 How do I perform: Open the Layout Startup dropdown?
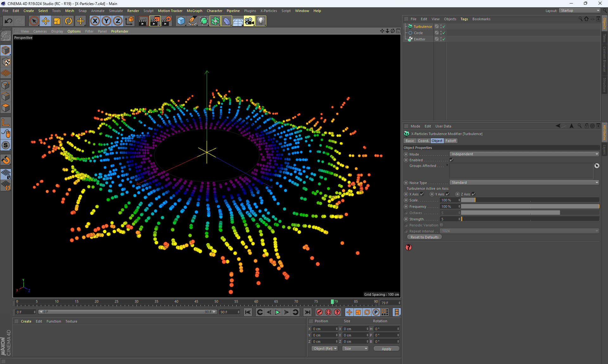(x=579, y=11)
